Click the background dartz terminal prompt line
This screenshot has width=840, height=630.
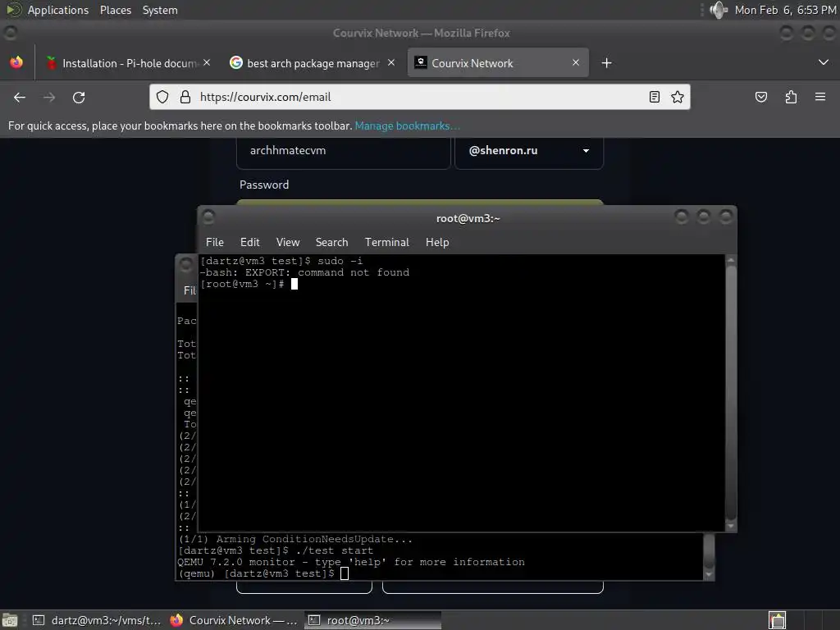click(x=262, y=573)
